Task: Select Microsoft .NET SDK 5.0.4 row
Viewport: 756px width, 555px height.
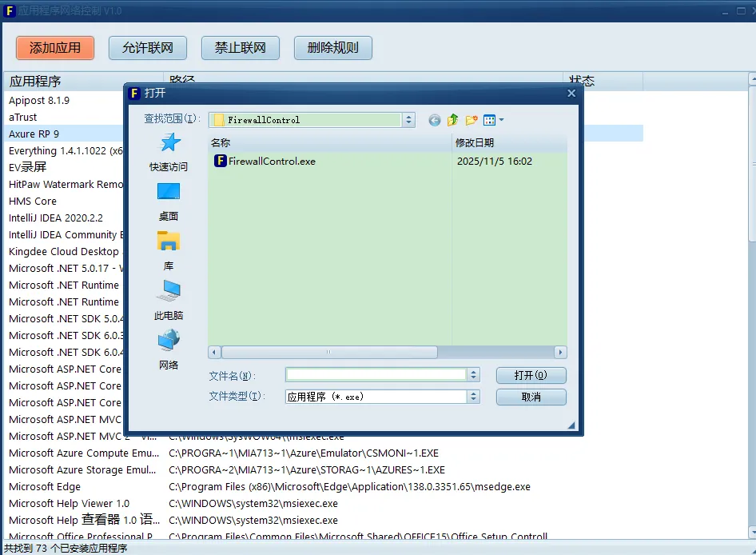Action: (66, 318)
